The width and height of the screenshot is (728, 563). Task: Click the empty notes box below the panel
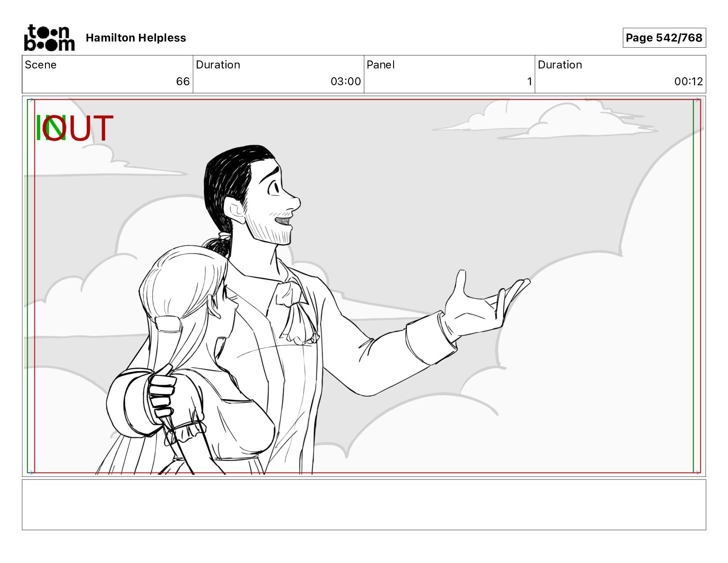point(364,505)
